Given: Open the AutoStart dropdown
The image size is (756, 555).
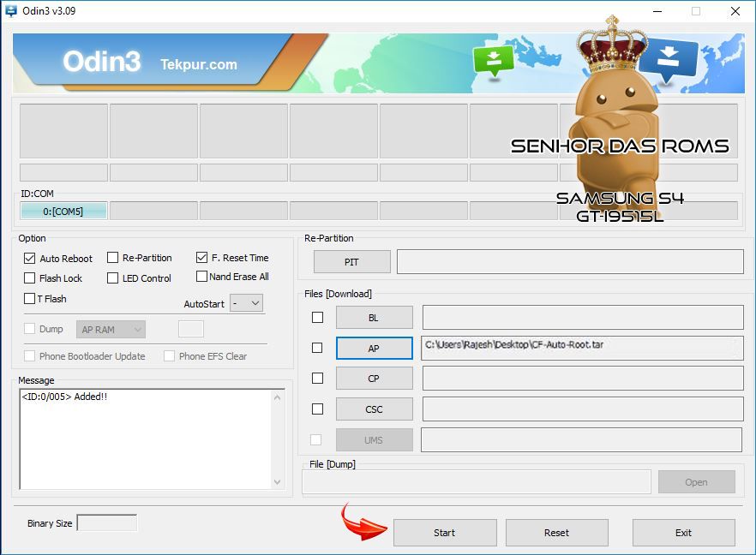Looking at the screenshot, I should tap(246, 303).
